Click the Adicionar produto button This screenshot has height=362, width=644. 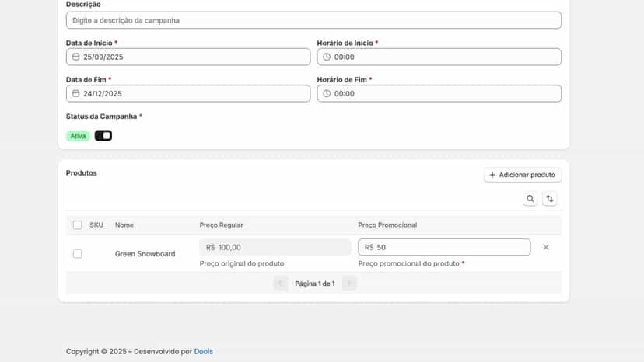click(523, 175)
